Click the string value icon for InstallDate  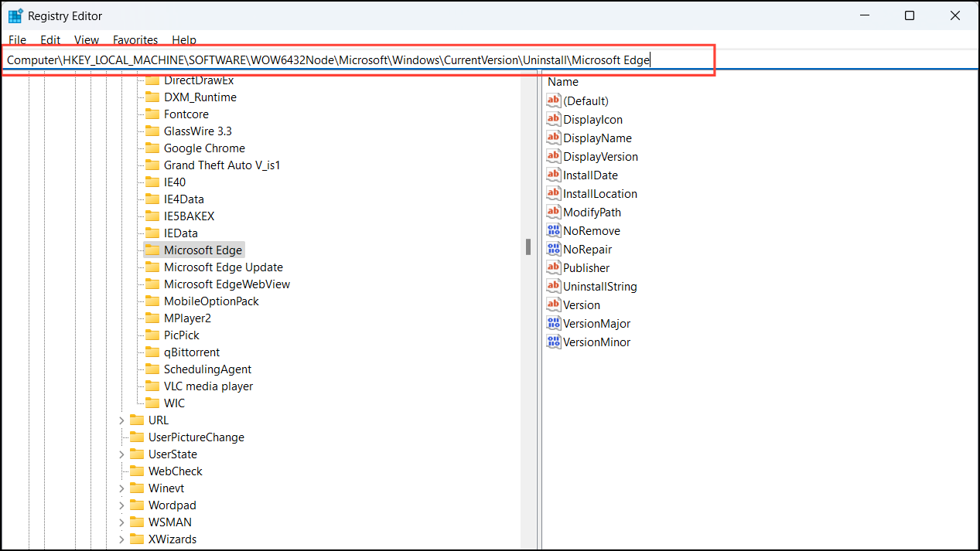(554, 175)
